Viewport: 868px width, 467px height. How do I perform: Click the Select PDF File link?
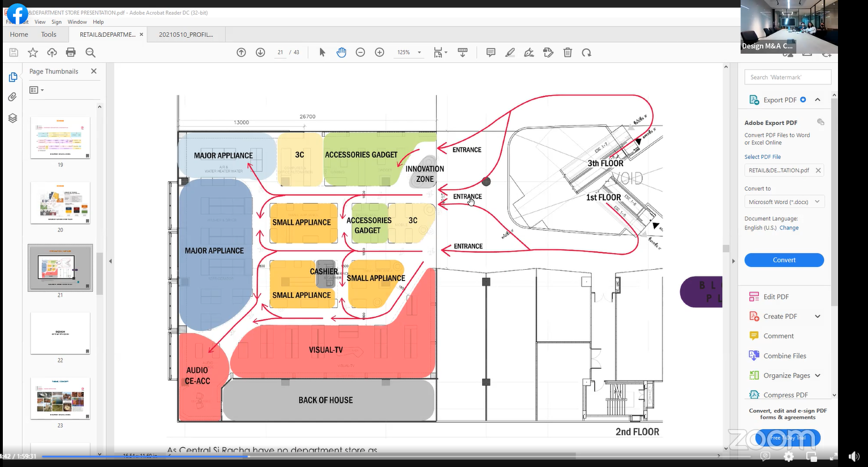click(x=762, y=157)
